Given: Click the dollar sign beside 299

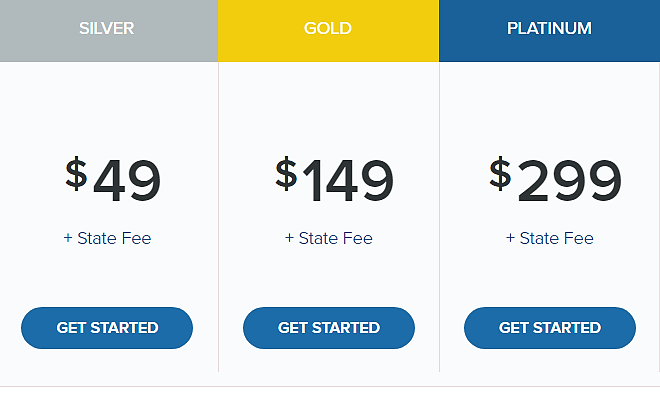Looking at the screenshot, I should [x=500, y=173].
